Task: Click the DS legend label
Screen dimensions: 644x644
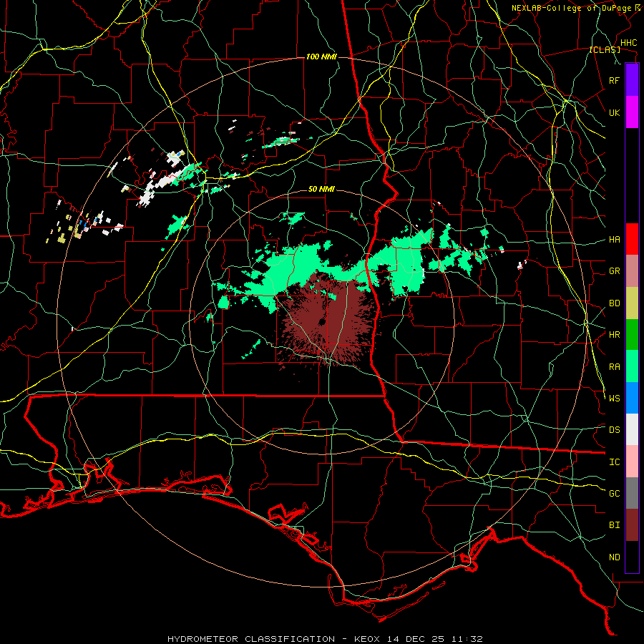Action: click(614, 430)
